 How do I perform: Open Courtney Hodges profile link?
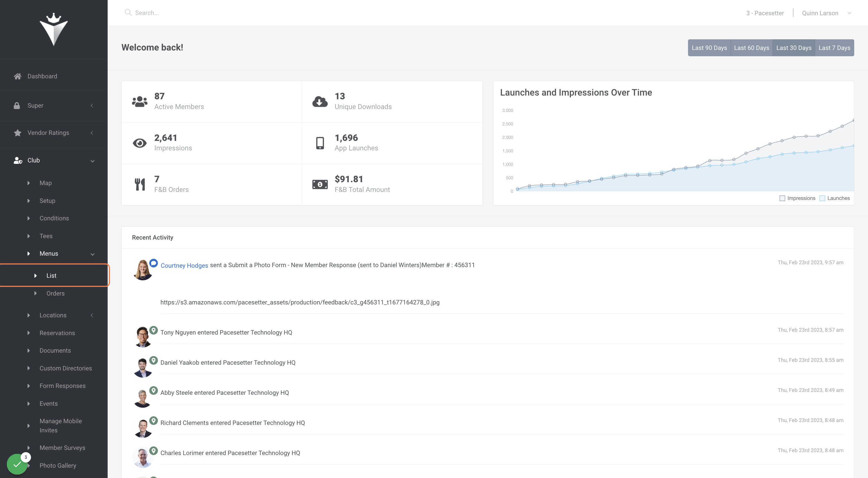(184, 265)
